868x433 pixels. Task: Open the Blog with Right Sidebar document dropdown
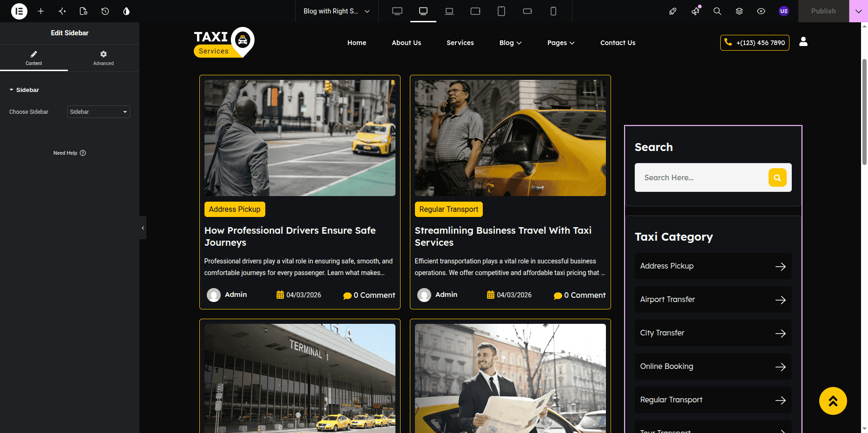(336, 11)
